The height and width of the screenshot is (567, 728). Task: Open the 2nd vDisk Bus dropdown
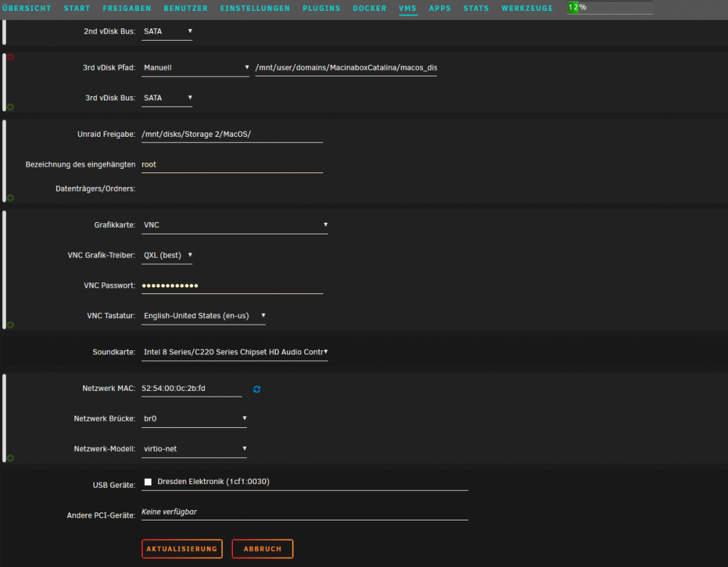167,31
